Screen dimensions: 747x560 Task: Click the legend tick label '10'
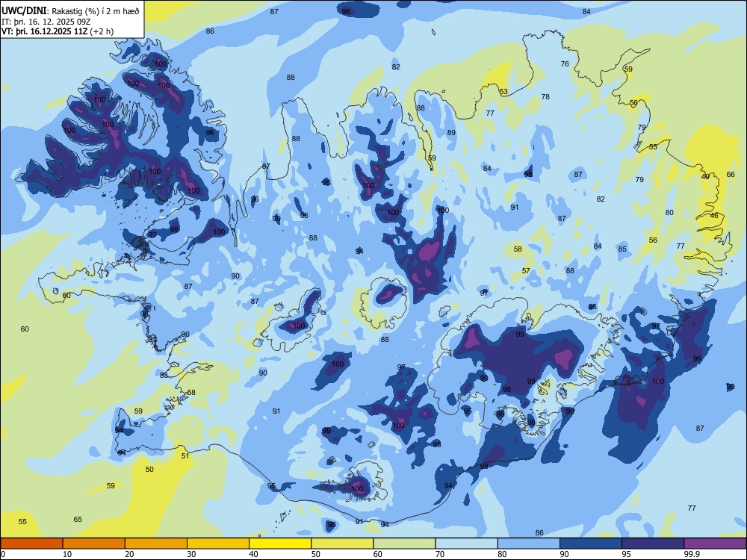pyautogui.click(x=67, y=554)
